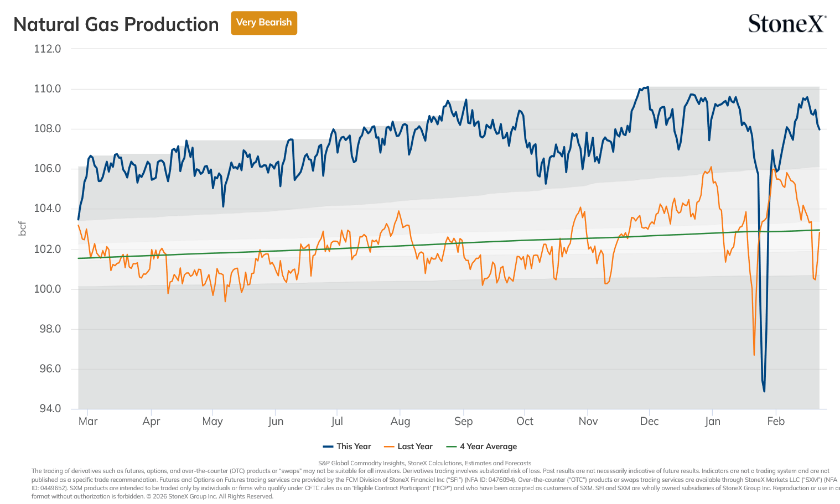Toggle the 4 Year Average legend entry
This screenshot has width=840, height=504.
click(x=481, y=446)
